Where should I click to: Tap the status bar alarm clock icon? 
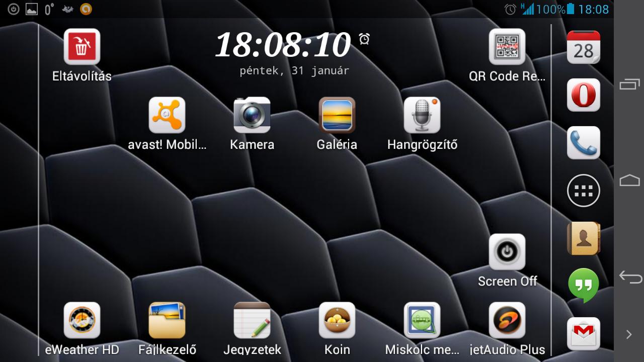click(x=510, y=9)
